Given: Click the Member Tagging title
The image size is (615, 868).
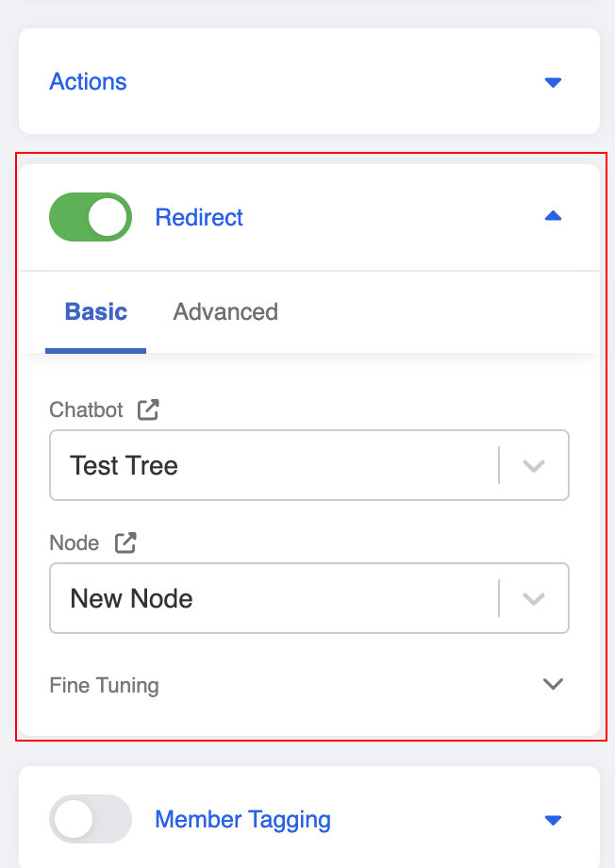Looking at the screenshot, I should (x=242, y=819).
